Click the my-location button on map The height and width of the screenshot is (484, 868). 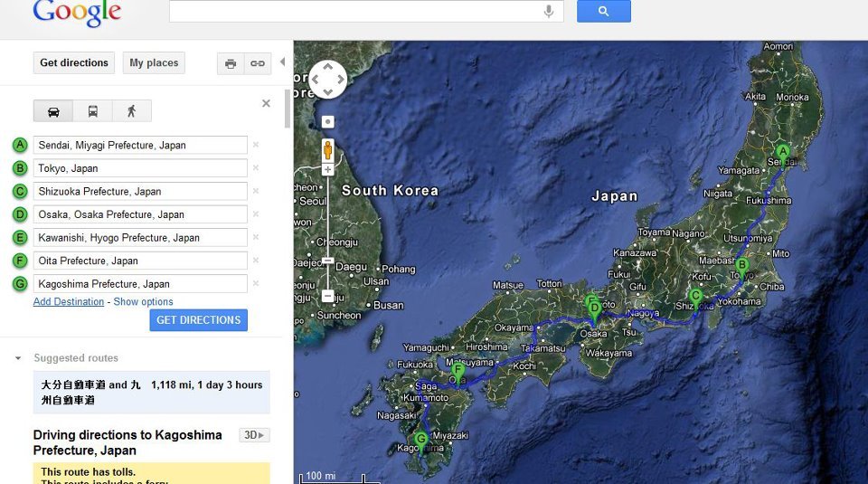pos(327,122)
